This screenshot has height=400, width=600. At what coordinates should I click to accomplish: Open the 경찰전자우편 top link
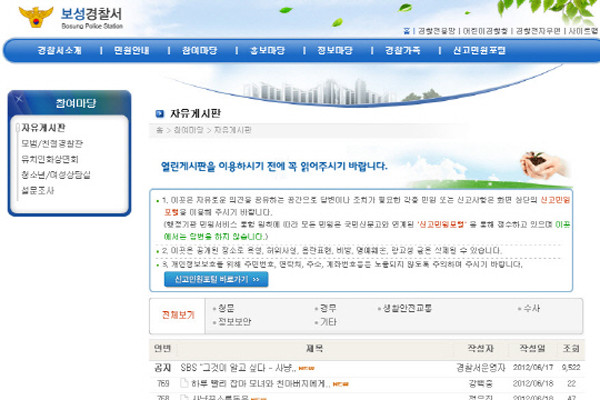tap(538, 31)
